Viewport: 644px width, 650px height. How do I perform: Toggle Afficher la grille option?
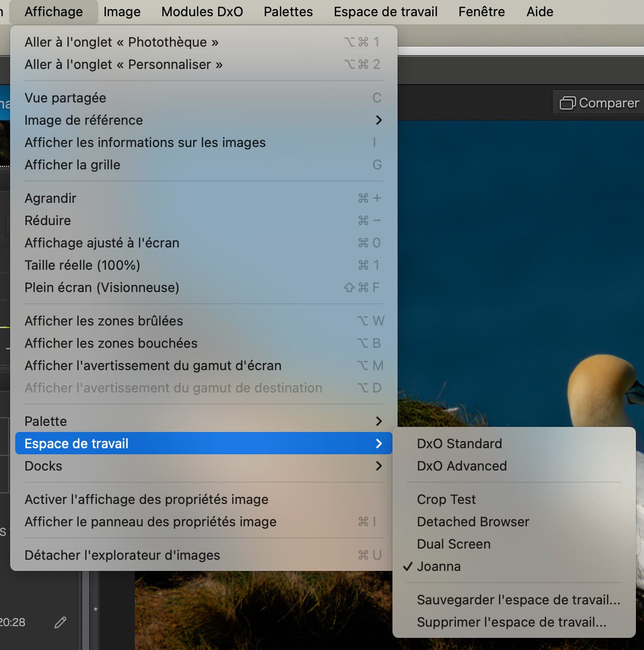pyautogui.click(x=73, y=165)
